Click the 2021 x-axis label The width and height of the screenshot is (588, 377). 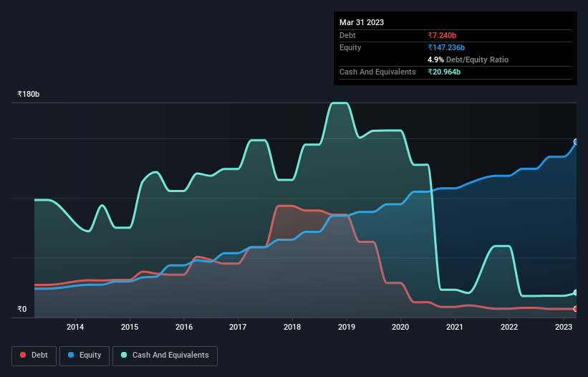click(x=455, y=327)
